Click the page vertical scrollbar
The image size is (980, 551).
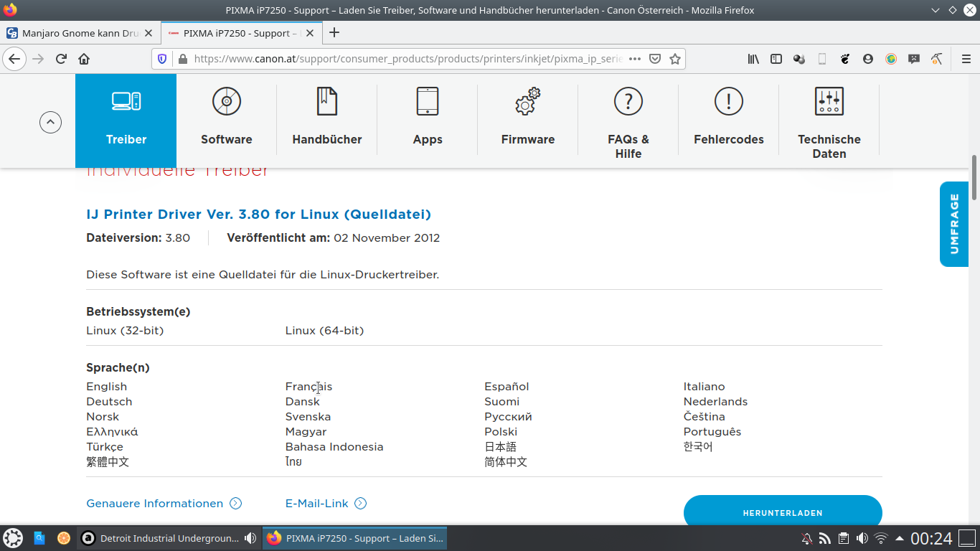974,178
